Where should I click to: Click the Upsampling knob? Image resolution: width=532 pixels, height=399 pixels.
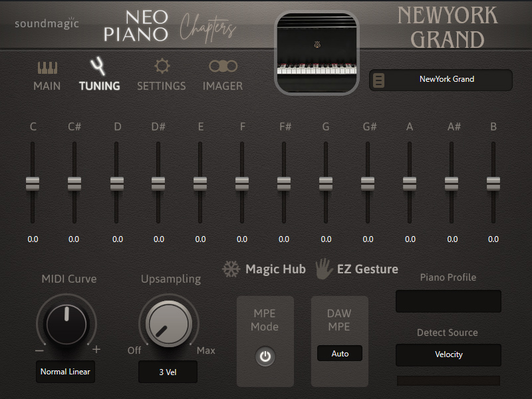pos(169,324)
